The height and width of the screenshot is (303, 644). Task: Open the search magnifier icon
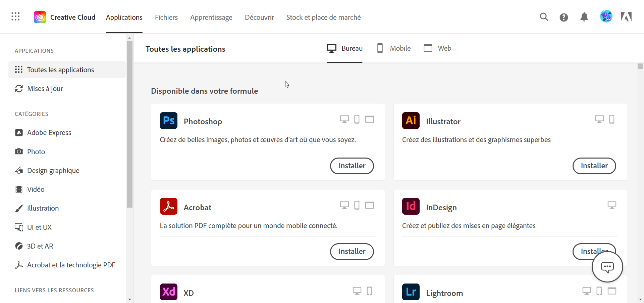pyautogui.click(x=544, y=17)
